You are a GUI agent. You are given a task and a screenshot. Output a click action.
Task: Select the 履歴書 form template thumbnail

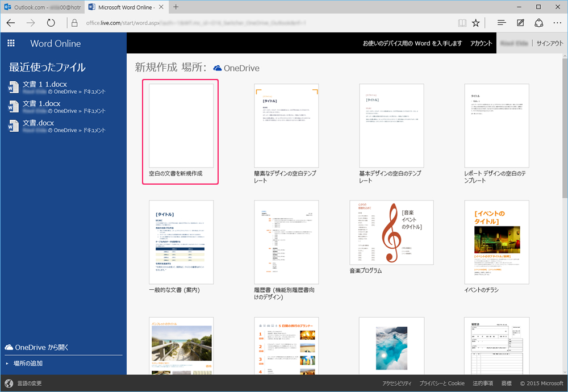pos(496,345)
